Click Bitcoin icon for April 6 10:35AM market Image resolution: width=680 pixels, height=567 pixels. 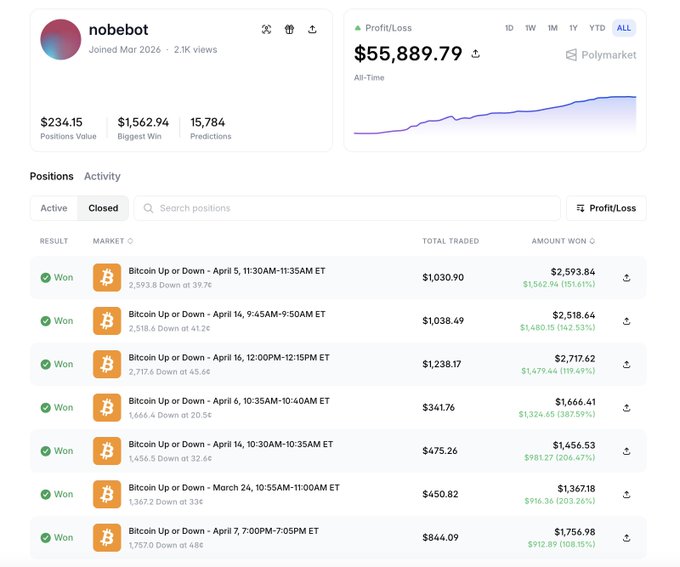(107, 407)
